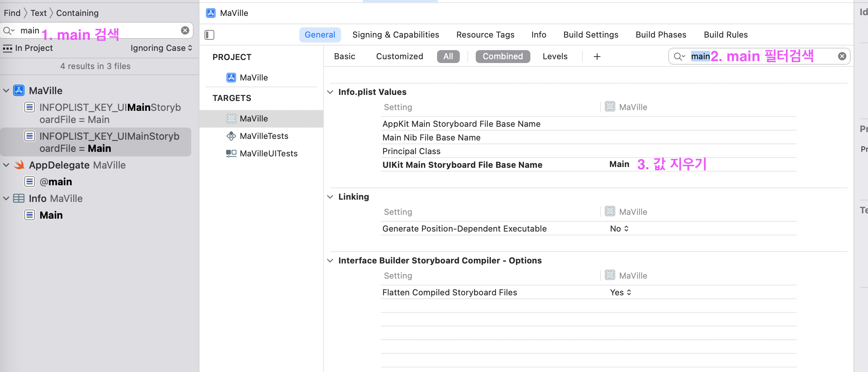The image size is (868, 372).
Task: Switch to Combined settings view
Action: [x=503, y=56]
